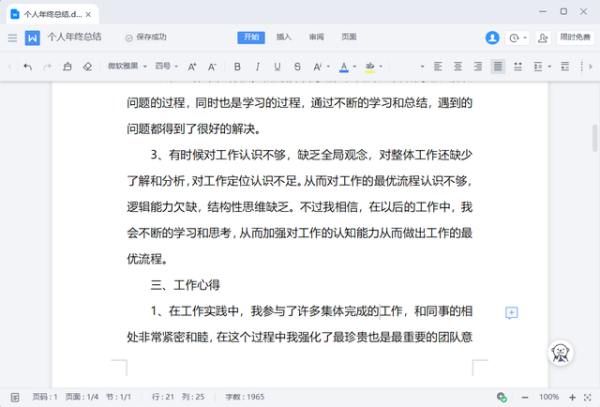Click the add comment icon at right margin

[511, 313]
